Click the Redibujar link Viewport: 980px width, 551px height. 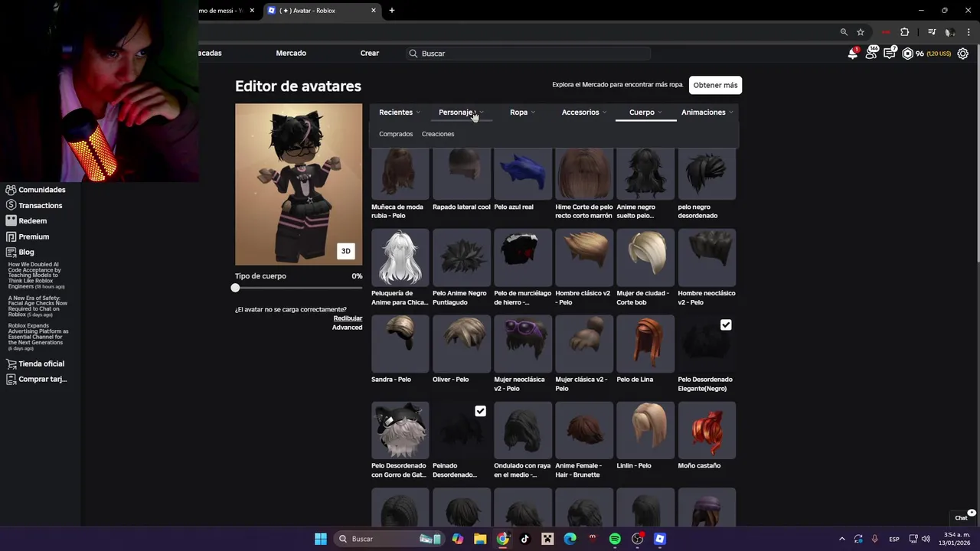click(x=348, y=318)
